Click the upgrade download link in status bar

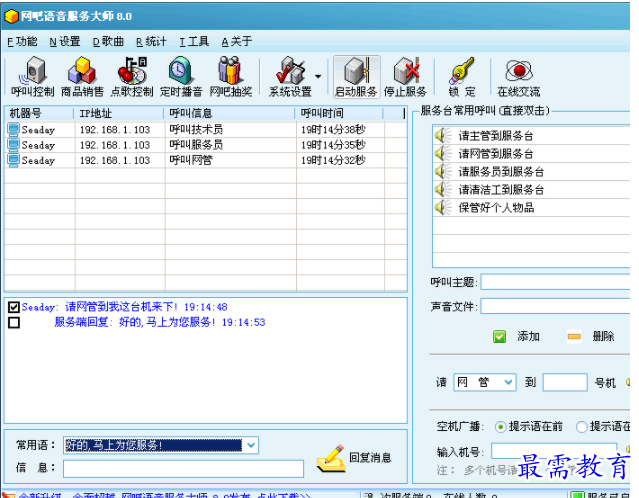[165, 495]
